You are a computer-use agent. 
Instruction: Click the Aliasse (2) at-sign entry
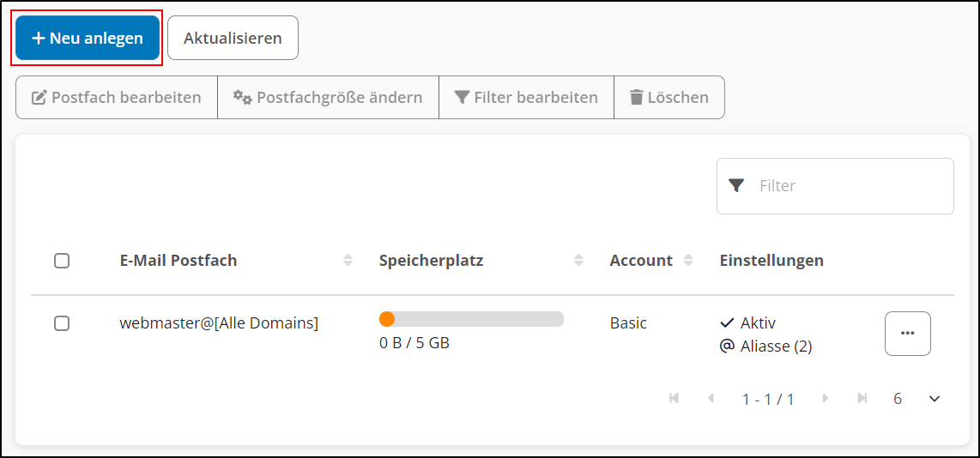(765, 347)
